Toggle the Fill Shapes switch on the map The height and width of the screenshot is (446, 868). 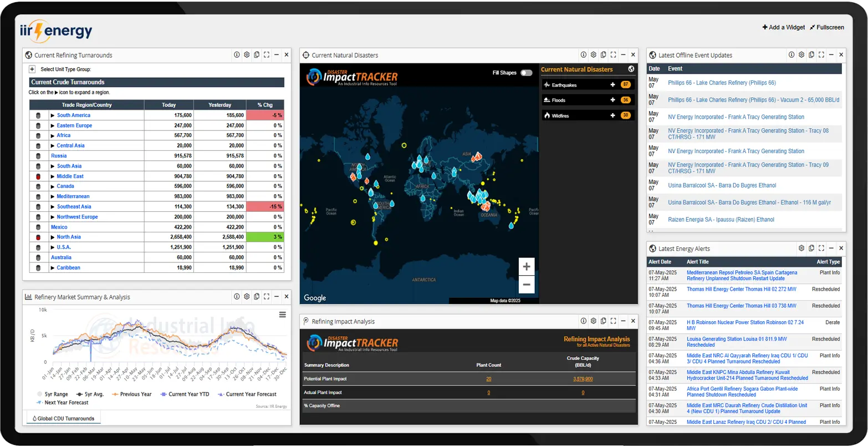526,72
